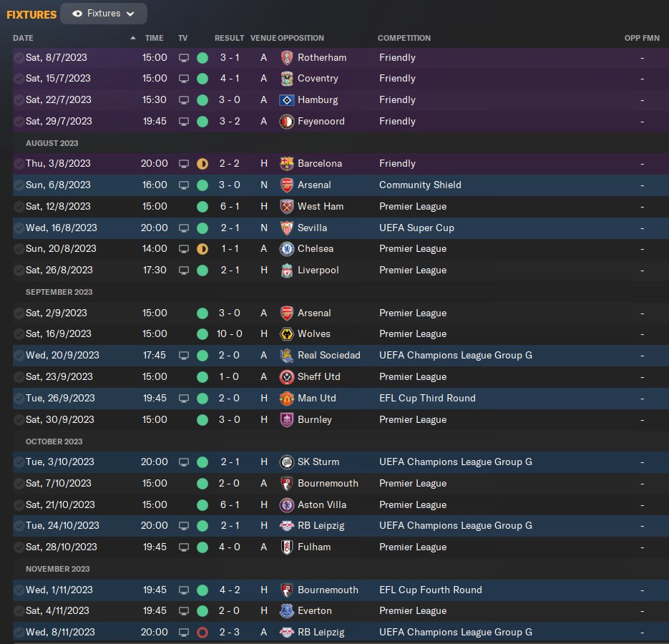Click the eye icon on Fixtures dropdown
Screen dimensions: 669x644
tap(77, 14)
